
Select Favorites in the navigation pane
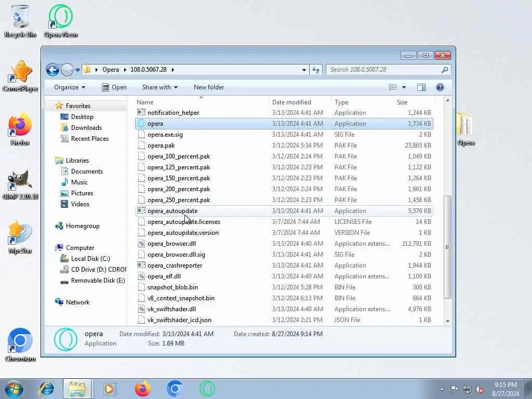point(78,106)
